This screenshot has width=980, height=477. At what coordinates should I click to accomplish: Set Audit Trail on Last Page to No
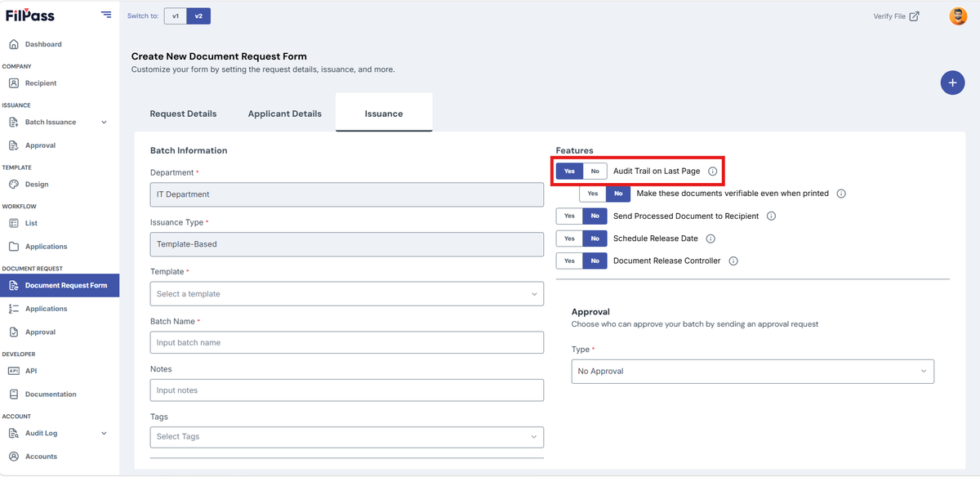pyautogui.click(x=595, y=172)
